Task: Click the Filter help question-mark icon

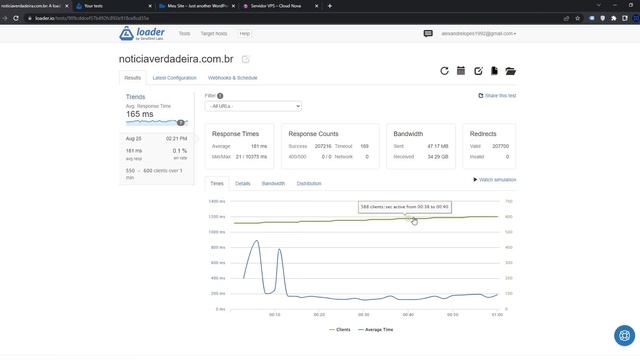Action: (220, 96)
